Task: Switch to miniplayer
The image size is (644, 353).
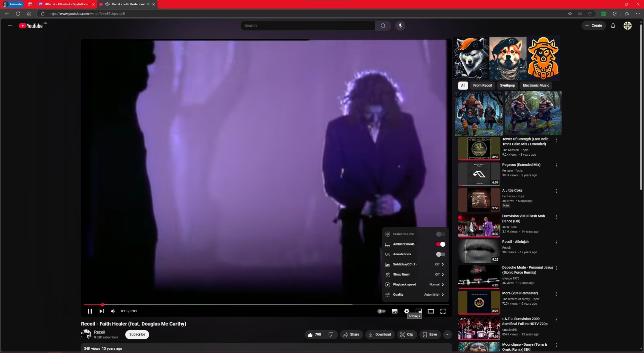Action: (419, 311)
